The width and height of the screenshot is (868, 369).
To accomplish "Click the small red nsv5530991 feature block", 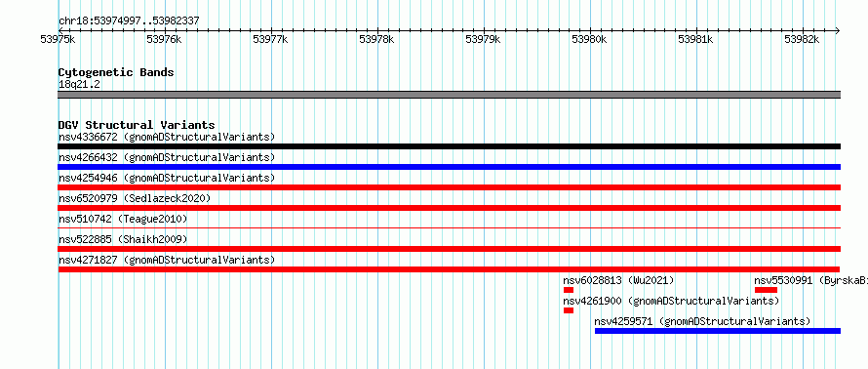I will (767, 290).
